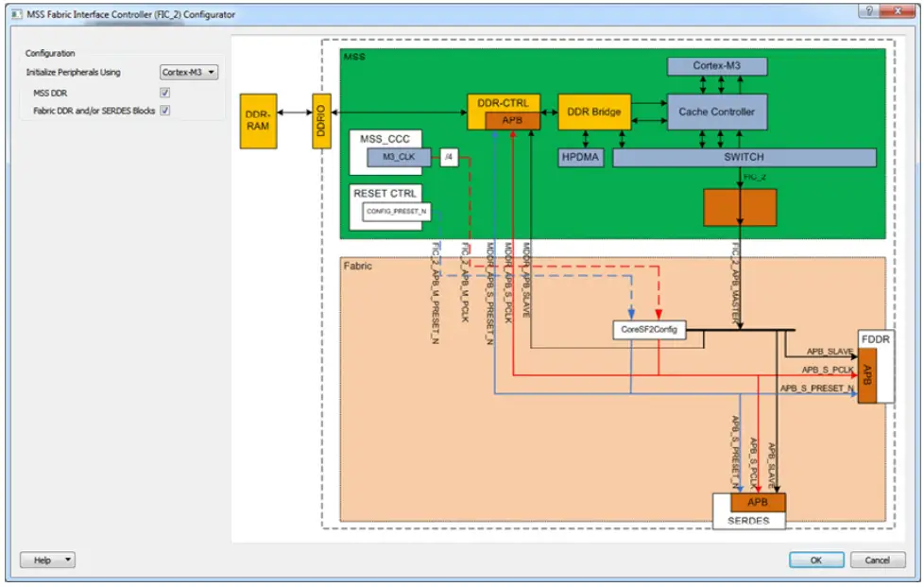
Task: Select the DDR-RAM block
Action: (258, 120)
